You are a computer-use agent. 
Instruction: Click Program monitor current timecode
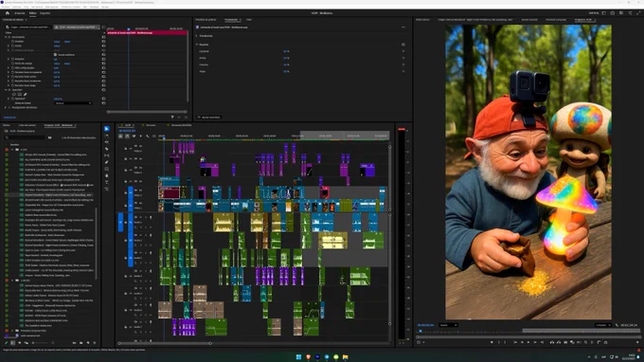point(425,325)
